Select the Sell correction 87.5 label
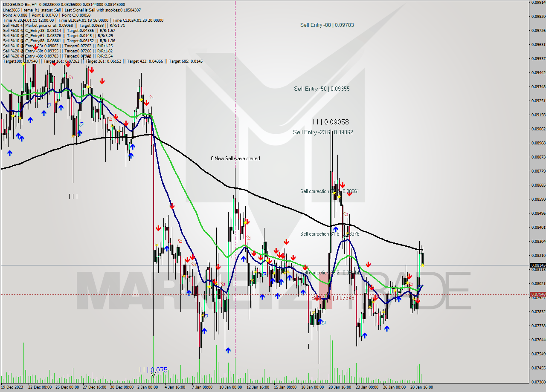Image resolution: width=546 pixels, height=392 pixels. [x=329, y=191]
